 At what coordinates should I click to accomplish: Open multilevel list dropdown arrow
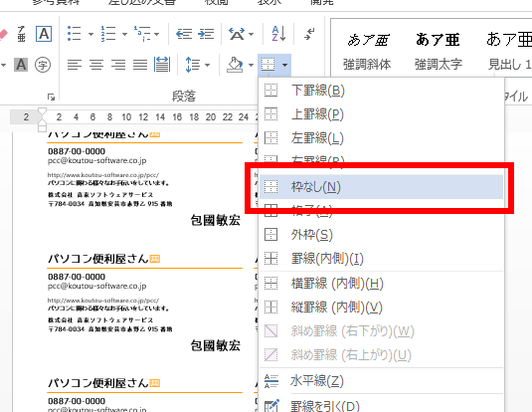point(156,34)
